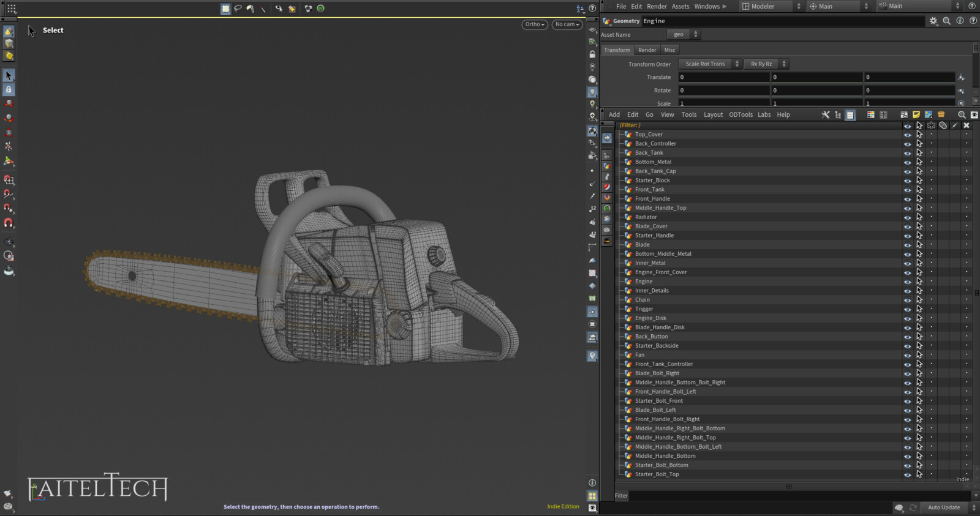Activate the laser selection tool

click(263, 9)
